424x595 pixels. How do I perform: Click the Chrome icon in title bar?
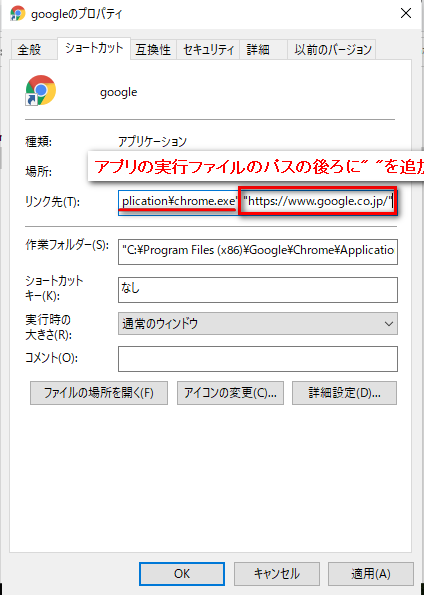(x=17, y=14)
